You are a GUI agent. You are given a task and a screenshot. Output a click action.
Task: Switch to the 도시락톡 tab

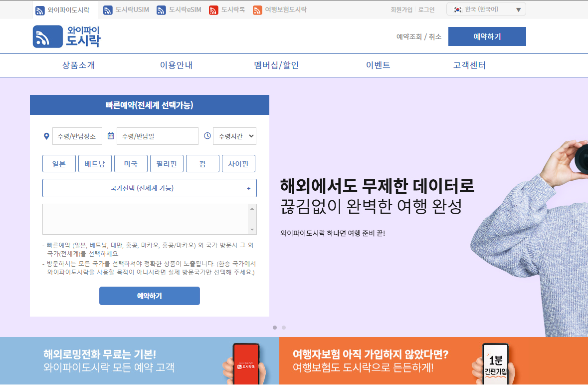(x=227, y=8)
